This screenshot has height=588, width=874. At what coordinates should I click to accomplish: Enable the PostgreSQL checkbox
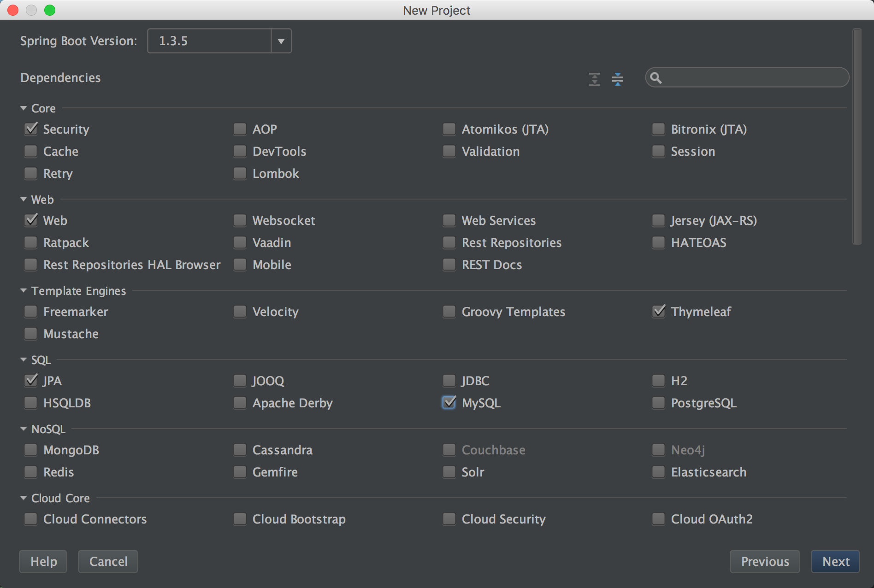pos(658,402)
